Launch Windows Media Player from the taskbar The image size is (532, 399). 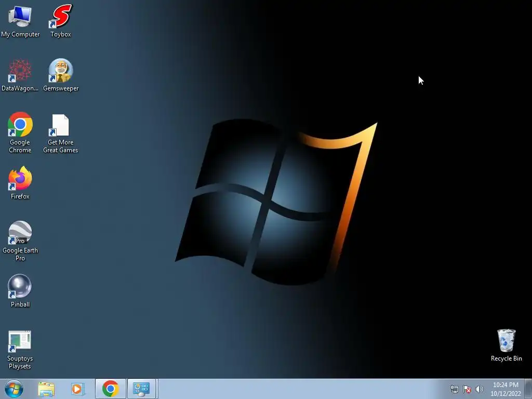point(77,389)
